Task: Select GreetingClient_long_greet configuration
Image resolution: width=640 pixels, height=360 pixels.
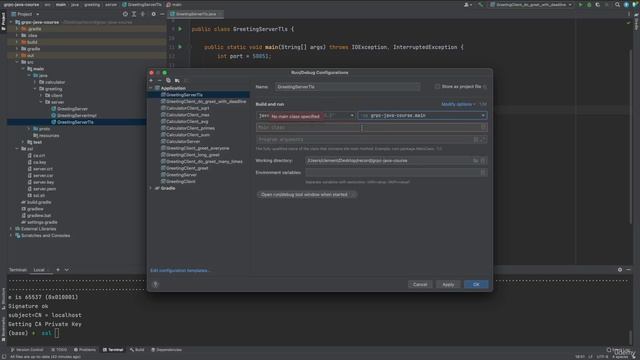Action: click(193, 155)
